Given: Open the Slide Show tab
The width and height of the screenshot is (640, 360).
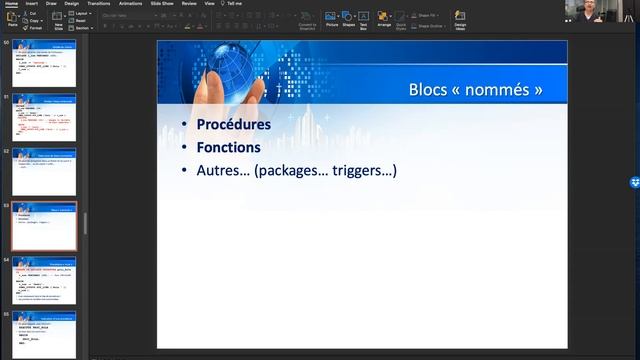Looking at the screenshot, I should click(x=162, y=4).
